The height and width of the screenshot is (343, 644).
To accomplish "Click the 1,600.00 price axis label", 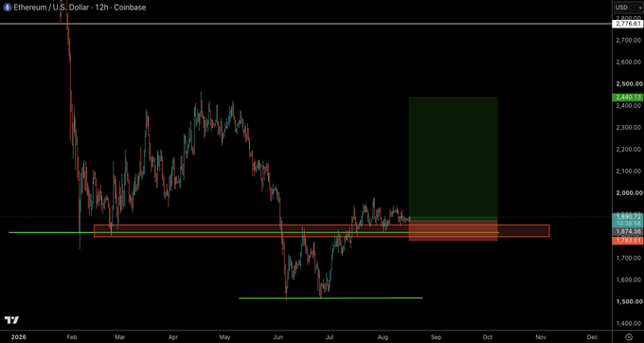I will 629,280.
